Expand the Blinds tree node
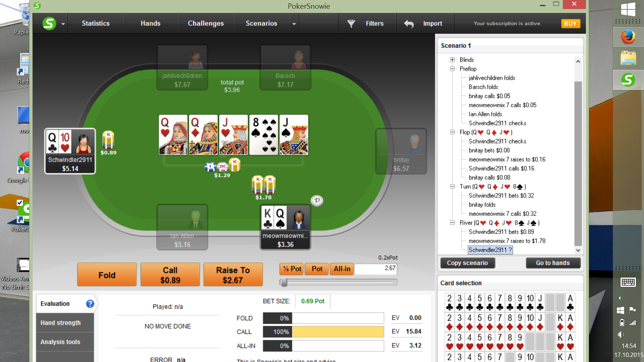The width and height of the screenshot is (644, 362). pyautogui.click(x=452, y=60)
